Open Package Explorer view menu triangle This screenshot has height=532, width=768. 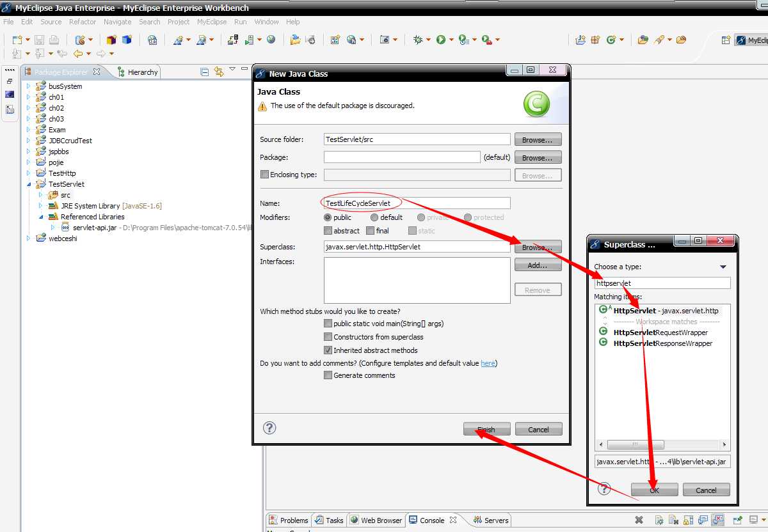(232, 69)
